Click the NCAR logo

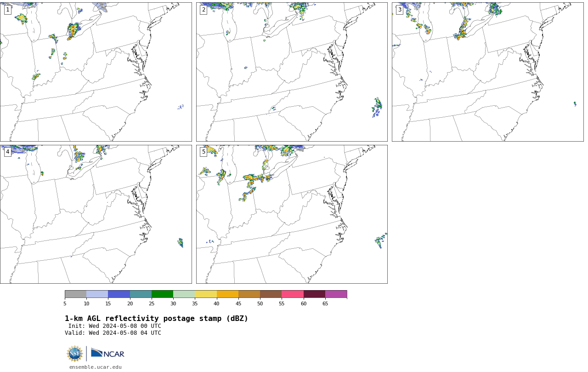point(107,353)
